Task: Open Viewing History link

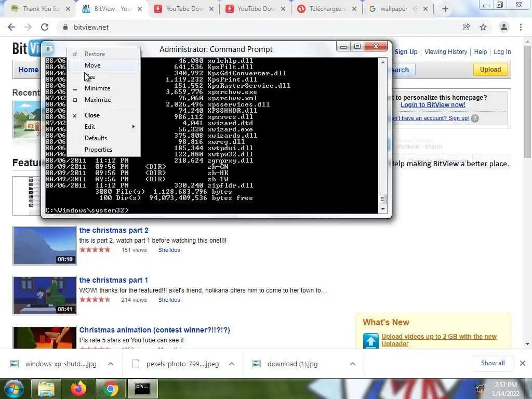Action: [446, 52]
